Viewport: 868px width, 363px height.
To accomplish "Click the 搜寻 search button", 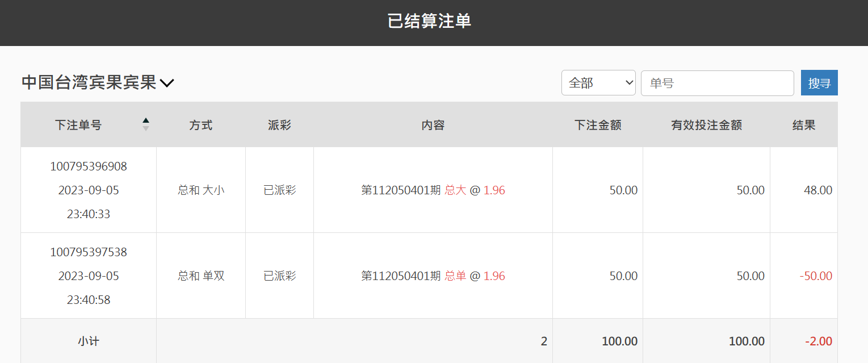I will pyautogui.click(x=819, y=83).
